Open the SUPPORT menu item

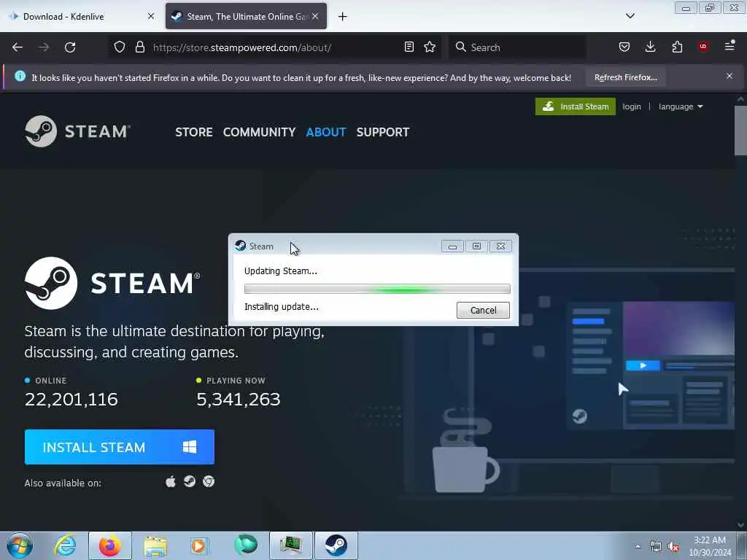[x=382, y=132]
